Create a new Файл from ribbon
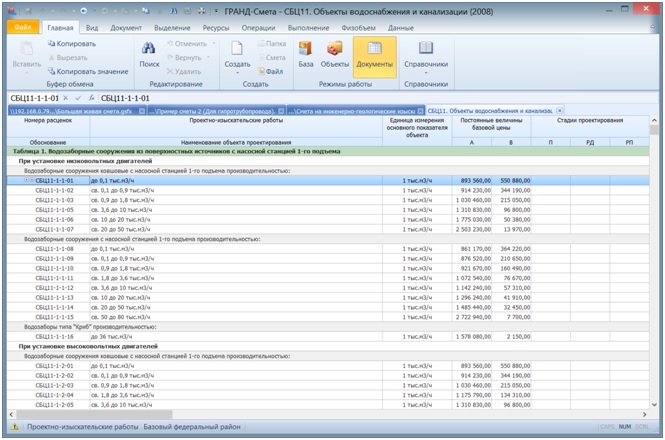 tap(271, 71)
